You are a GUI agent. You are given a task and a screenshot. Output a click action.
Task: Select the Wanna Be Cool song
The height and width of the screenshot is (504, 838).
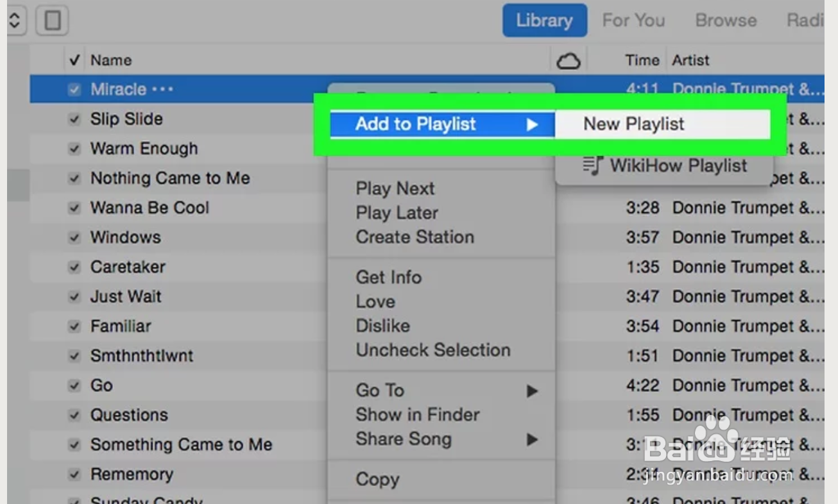coord(150,208)
